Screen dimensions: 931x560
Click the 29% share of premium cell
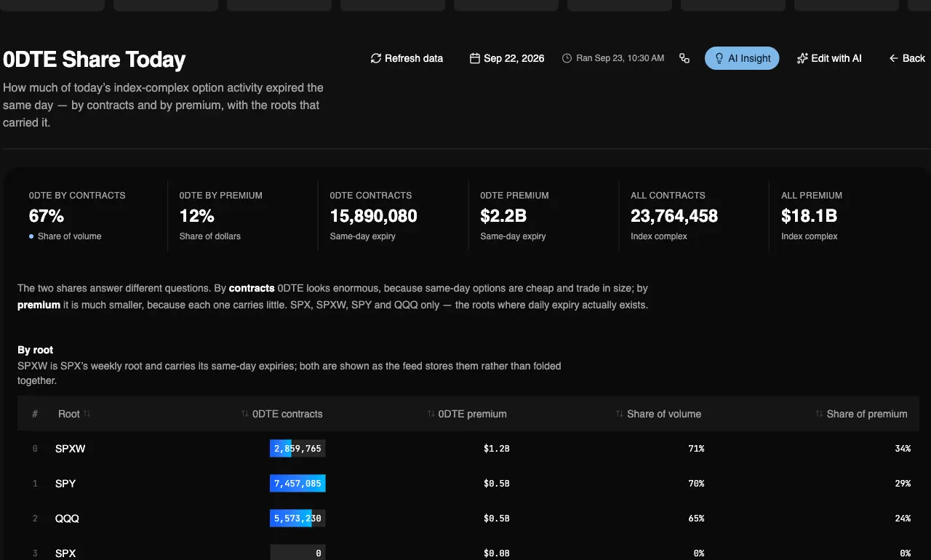[x=903, y=484]
